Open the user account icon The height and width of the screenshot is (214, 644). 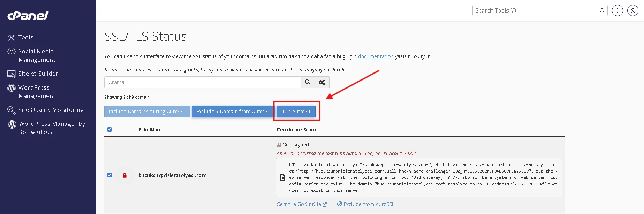click(632, 10)
